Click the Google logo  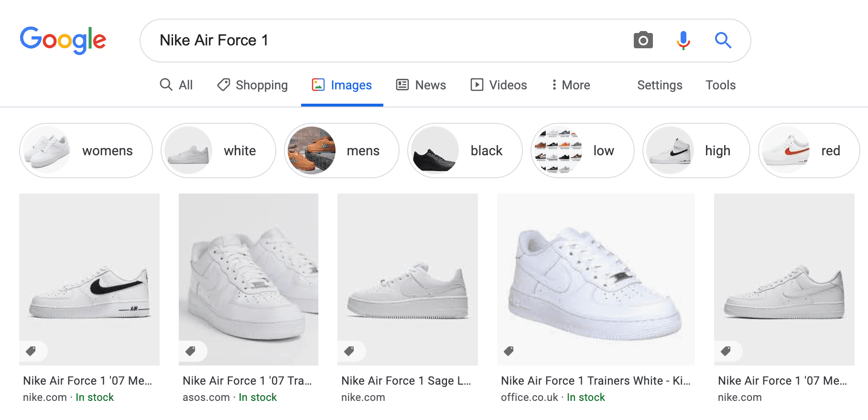63,40
